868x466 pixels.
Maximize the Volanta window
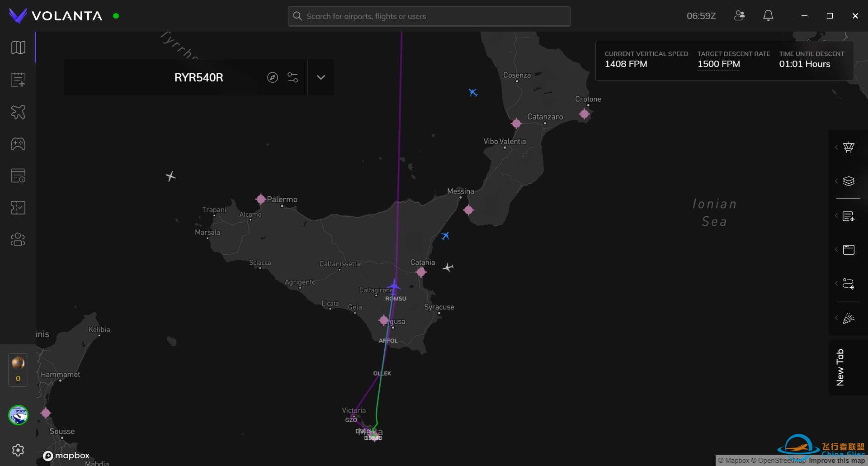click(830, 16)
